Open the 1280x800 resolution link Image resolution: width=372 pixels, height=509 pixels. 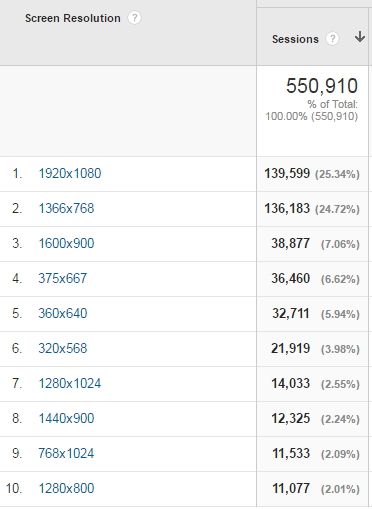[x=66, y=488]
